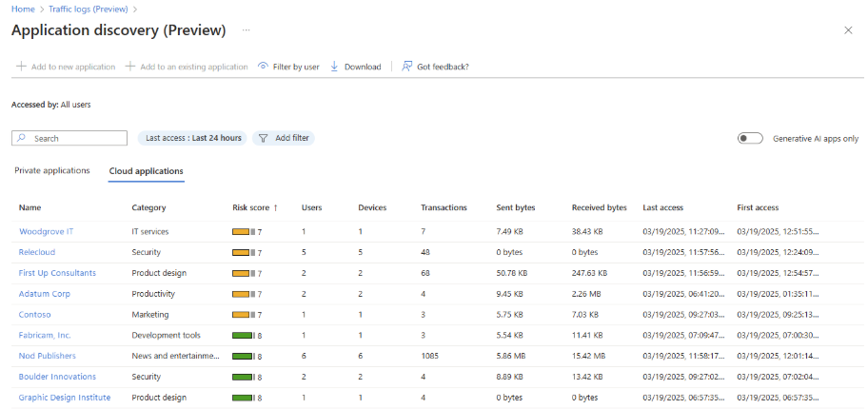Screen dimensions: 868x409
Task: Open the Contoso application
Action: point(34,315)
